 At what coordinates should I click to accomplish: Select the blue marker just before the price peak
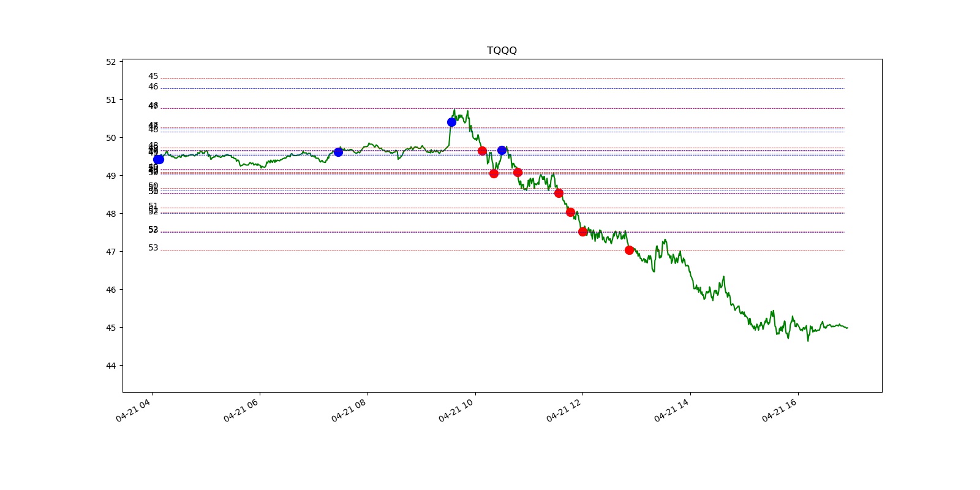[451, 122]
